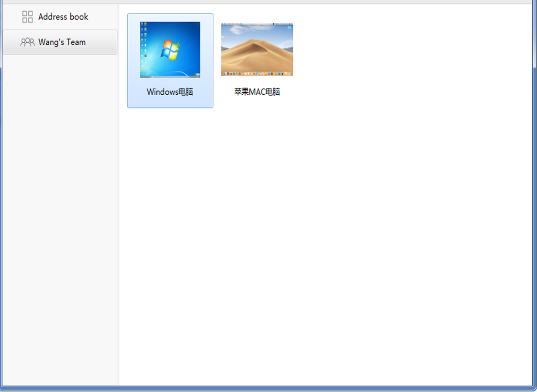Click the dock in the Mac thumbnail
Image resolution: width=537 pixels, height=392 pixels.
[257, 74]
